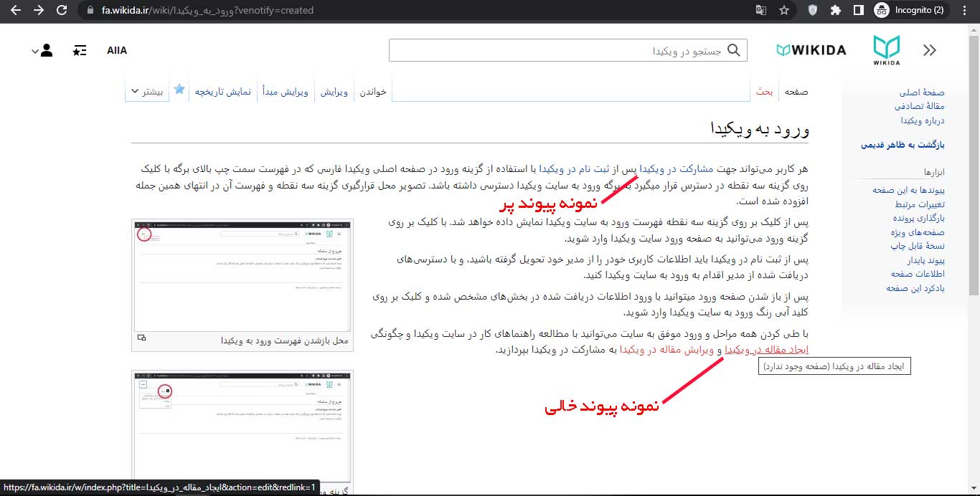Open پیوندها به این صفحه tool link
980x496 pixels.
(x=909, y=190)
